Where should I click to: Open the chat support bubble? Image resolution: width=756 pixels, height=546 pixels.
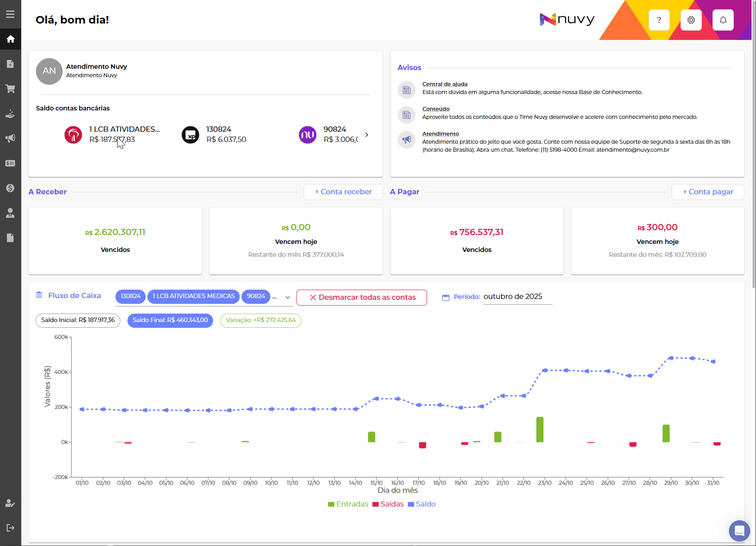click(739, 530)
